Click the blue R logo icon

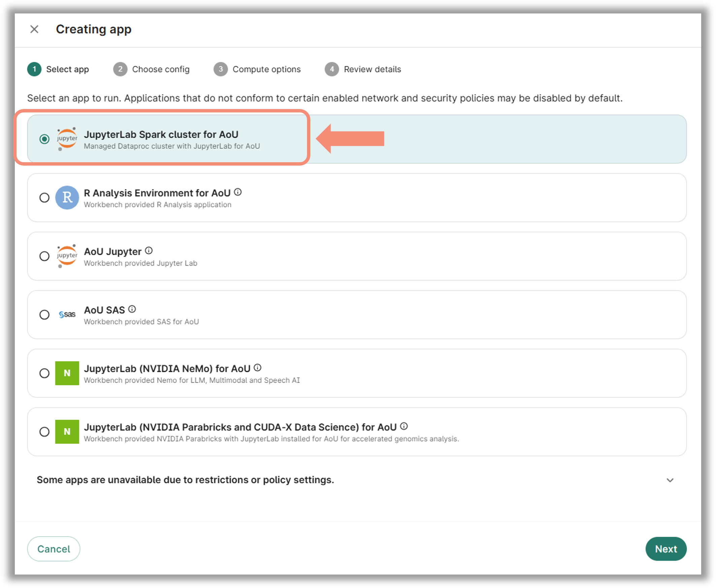click(67, 198)
